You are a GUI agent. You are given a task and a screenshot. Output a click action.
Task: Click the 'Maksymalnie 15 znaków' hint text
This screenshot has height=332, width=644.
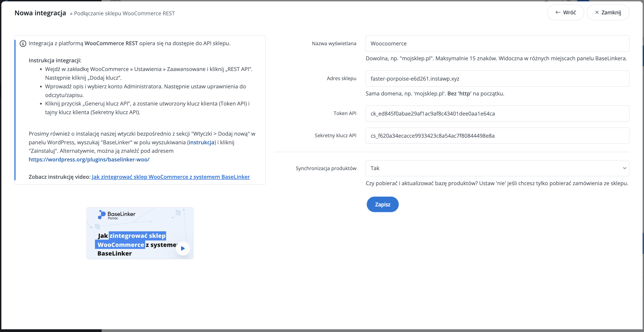coord(466,58)
